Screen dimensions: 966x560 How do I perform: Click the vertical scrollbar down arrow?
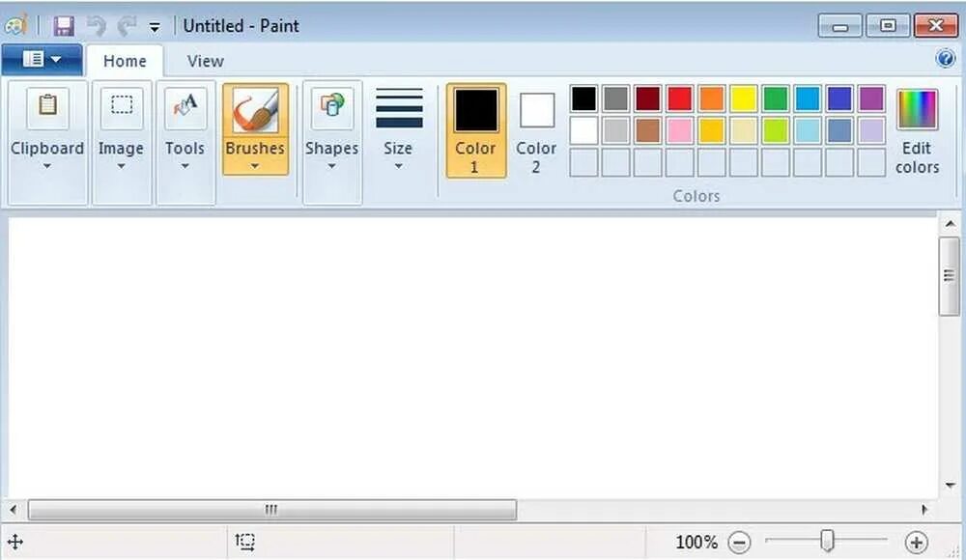click(x=950, y=486)
